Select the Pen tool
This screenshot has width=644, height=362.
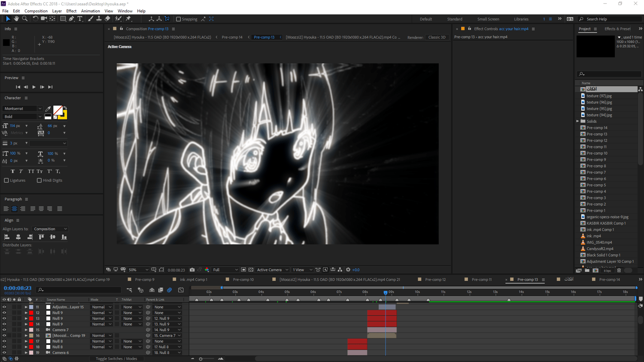(71, 19)
